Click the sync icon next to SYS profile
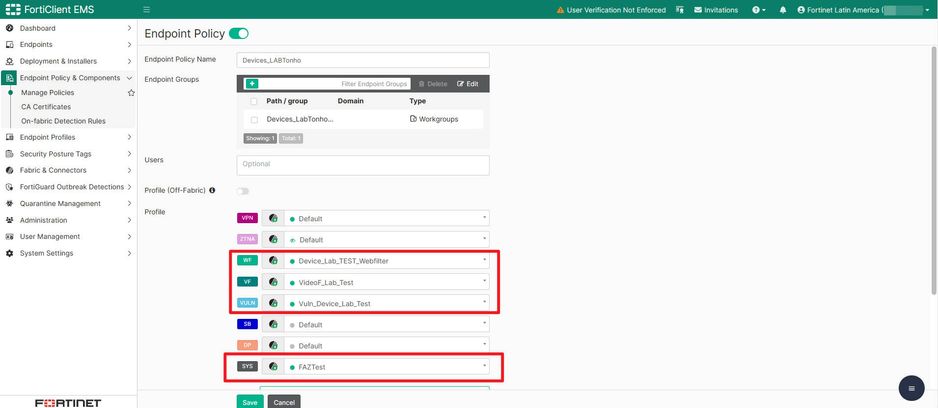Screen dimensions: 938x408 click(x=273, y=366)
